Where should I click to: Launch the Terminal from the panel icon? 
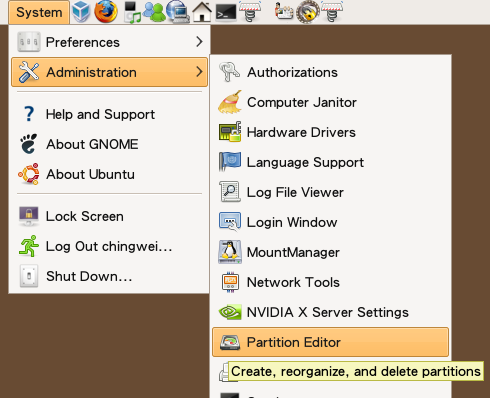coord(226,12)
